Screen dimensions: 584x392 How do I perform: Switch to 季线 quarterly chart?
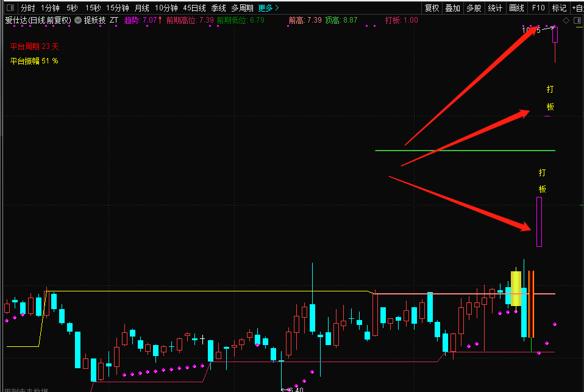point(218,8)
